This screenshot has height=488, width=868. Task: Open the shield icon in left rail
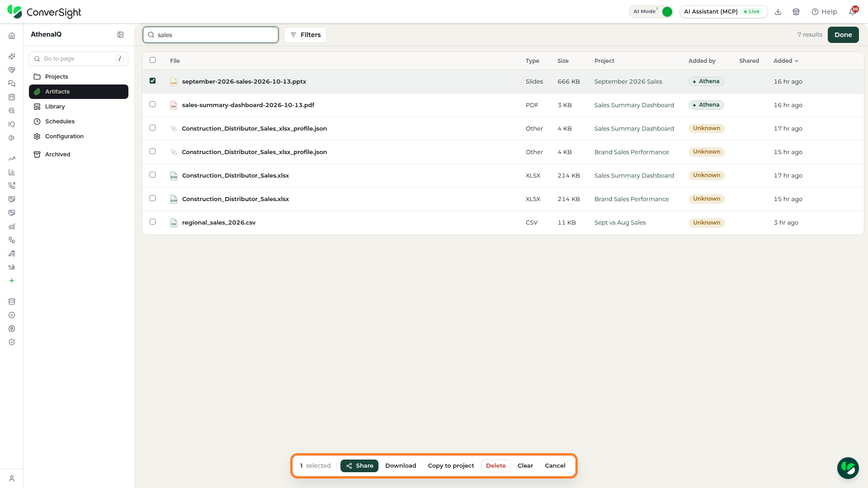(x=12, y=342)
